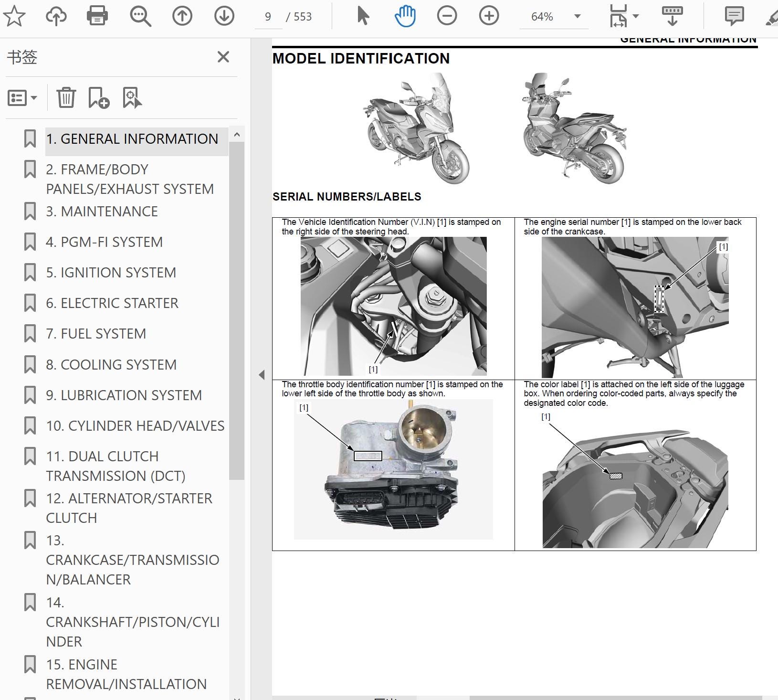Viewport: 778px width, 700px height.
Task: Select bookmark 4. PGM-FI SYSTEM
Action: 104,242
